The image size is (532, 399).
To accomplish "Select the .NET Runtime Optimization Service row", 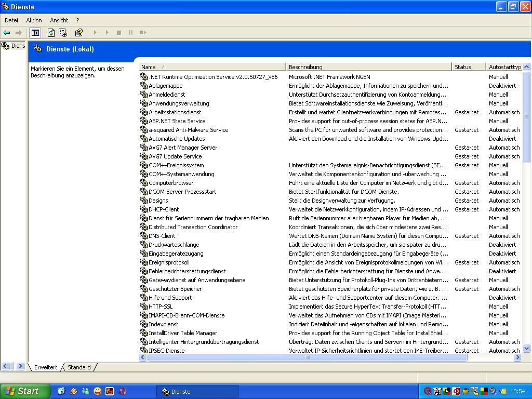I will pos(213,77).
